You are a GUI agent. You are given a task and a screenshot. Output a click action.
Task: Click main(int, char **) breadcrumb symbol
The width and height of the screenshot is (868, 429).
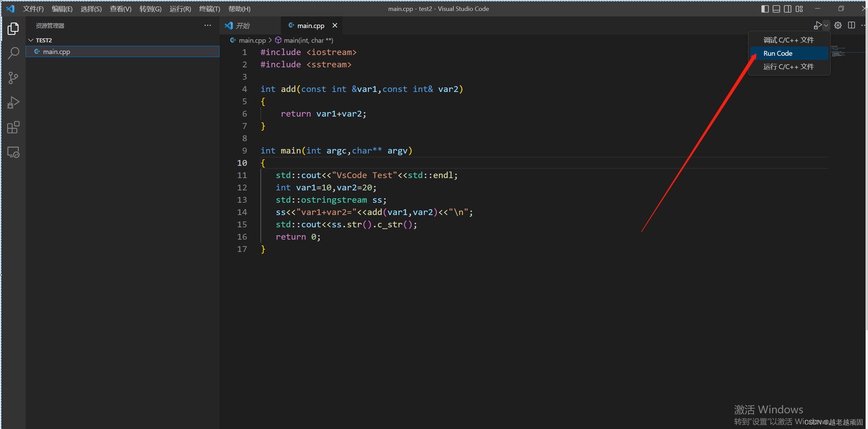point(308,40)
